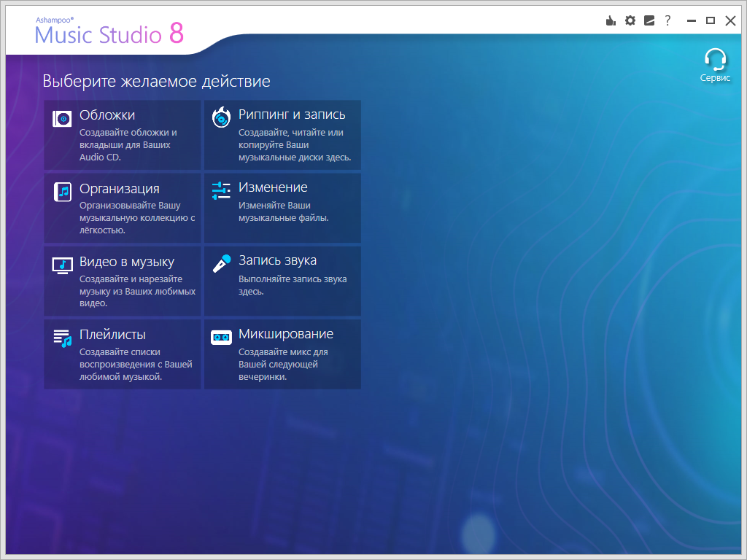The height and width of the screenshot is (560, 747).
Task: Open settings with the gear icon
Action: [x=630, y=21]
